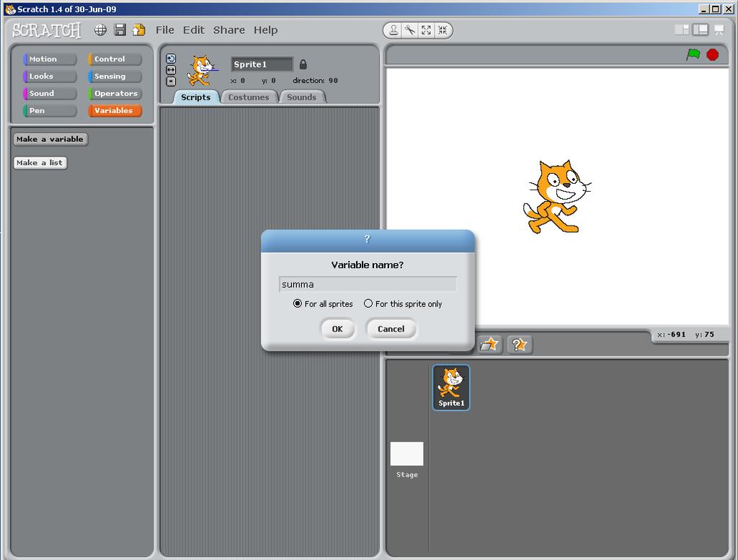Choose new sprite from file icon
This screenshot has width=738, height=560.
point(489,345)
